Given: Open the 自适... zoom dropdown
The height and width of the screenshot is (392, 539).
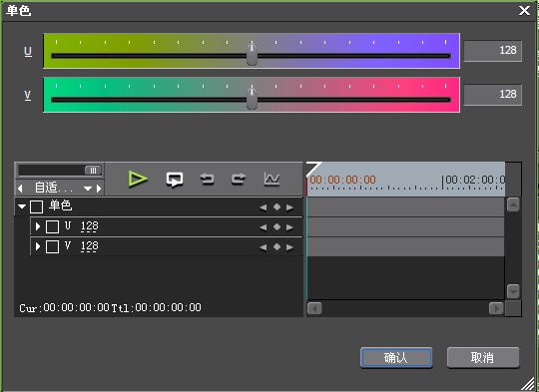Looking at the screenshot, I should tap(88, 189).
